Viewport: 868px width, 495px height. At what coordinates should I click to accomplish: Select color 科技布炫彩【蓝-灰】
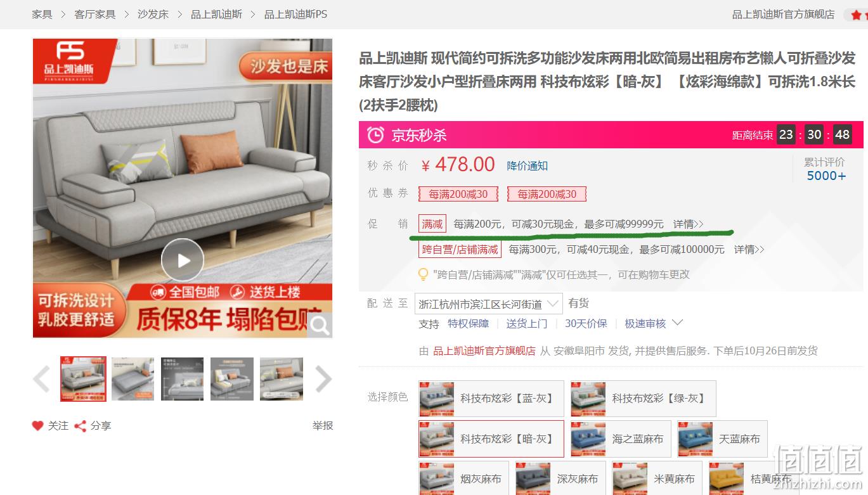[488, 399]
